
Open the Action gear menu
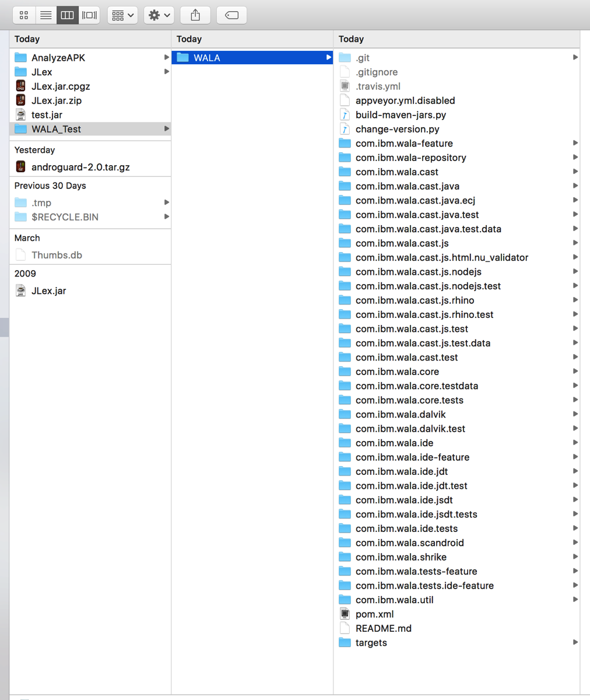click(x=159, y=15)
